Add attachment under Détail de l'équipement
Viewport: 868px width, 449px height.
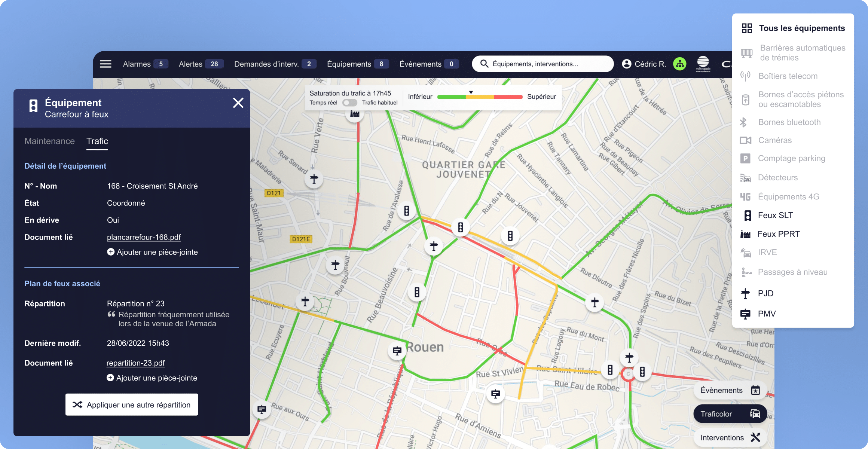(x=152, y=252)
